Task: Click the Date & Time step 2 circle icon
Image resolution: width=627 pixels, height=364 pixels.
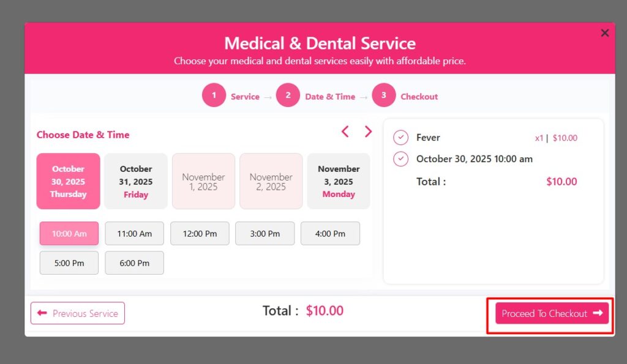Action: (x=288, y=95)
